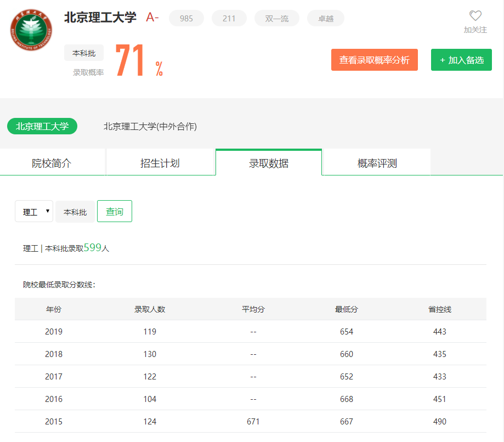Open the 概率评测 tab
Viewport: 504px width, 442px height.
[377, 163]
